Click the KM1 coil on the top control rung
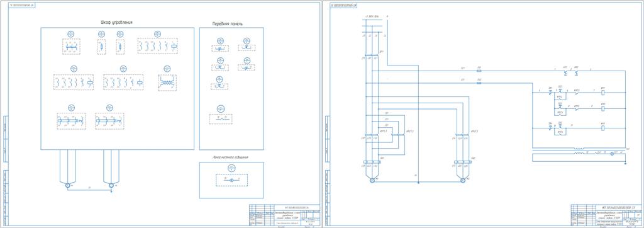Image resolution: width=644 pixels, height=228 pixels. tap(603, 93)
